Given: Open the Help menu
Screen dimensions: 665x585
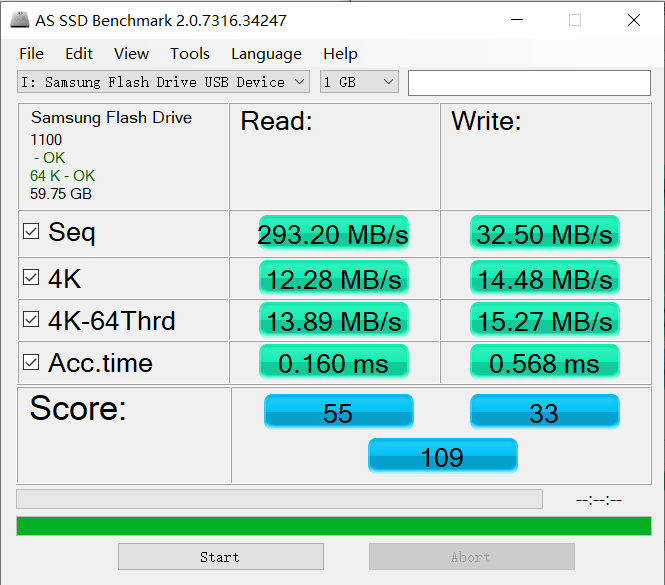Looking at the screenshot, I should pos(340,54).
